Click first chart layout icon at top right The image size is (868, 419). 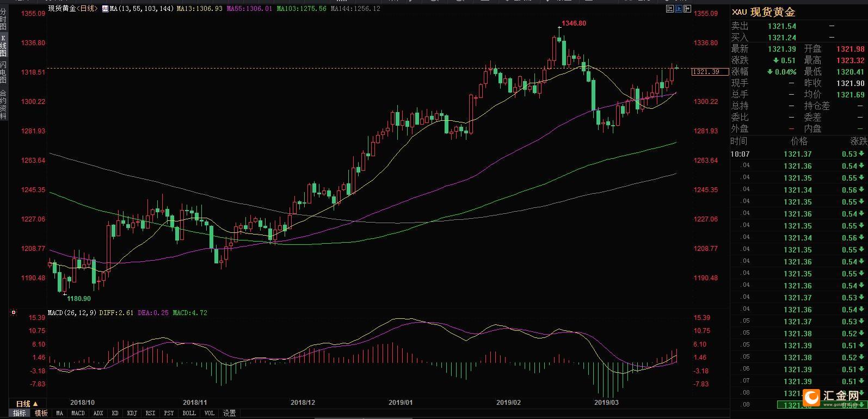point(670,9)
